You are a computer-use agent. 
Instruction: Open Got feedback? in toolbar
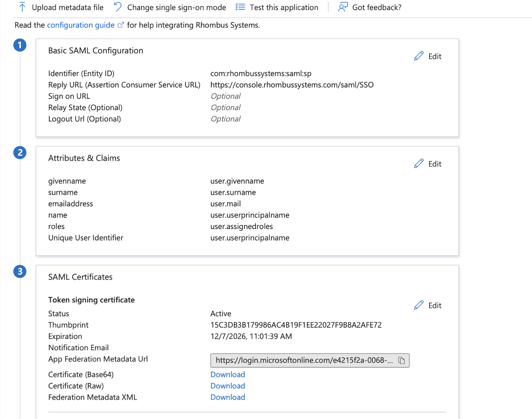point(370,7)
